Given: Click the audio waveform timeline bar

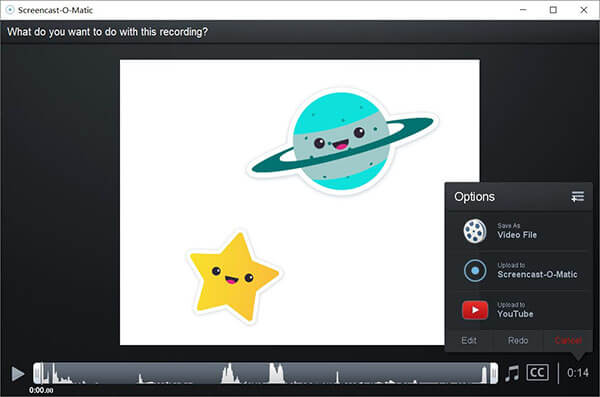Looking at the screenshot, I should (266, 373).
